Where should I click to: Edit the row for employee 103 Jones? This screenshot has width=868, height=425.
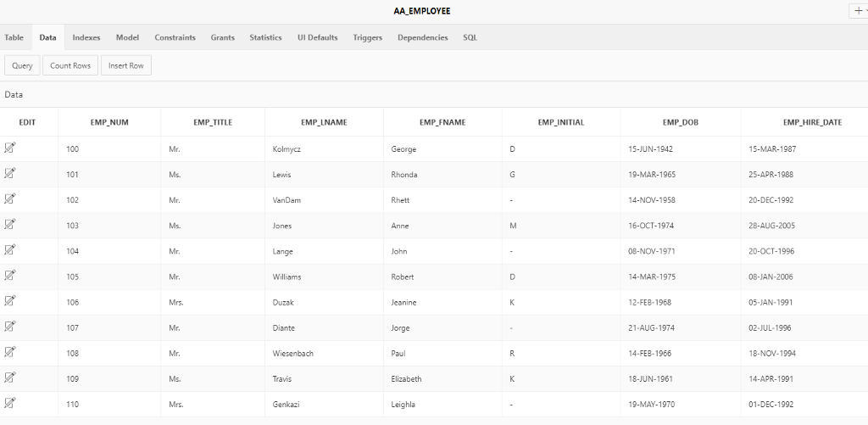point(10,224)
